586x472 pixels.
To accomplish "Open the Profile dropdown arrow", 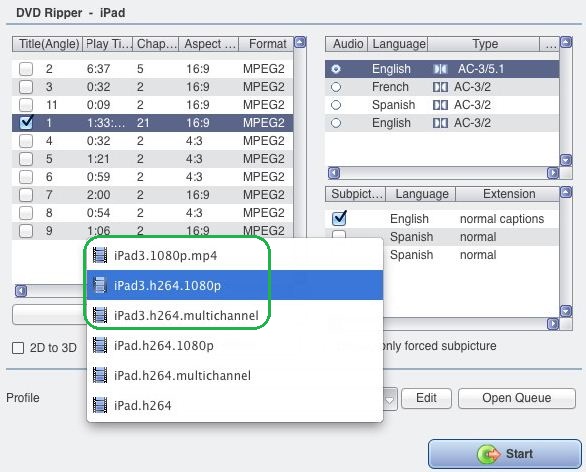I will 390,399.
